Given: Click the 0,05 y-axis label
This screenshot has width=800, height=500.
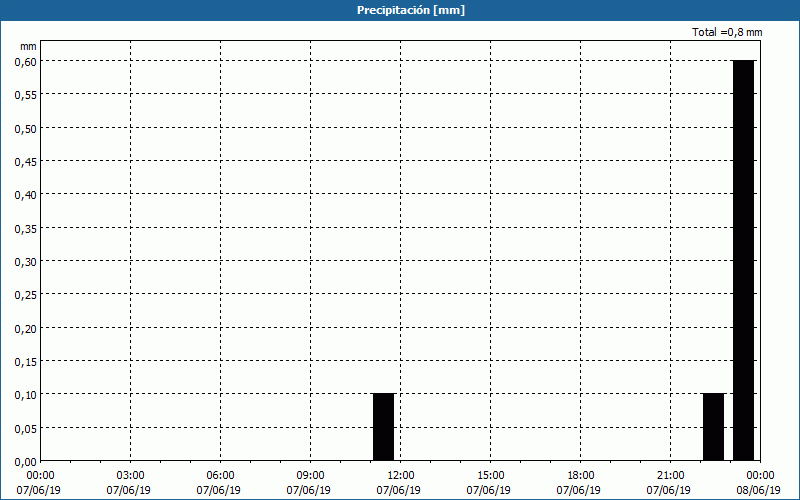Looking at the screenshot, I should click(x=25, y=428).
